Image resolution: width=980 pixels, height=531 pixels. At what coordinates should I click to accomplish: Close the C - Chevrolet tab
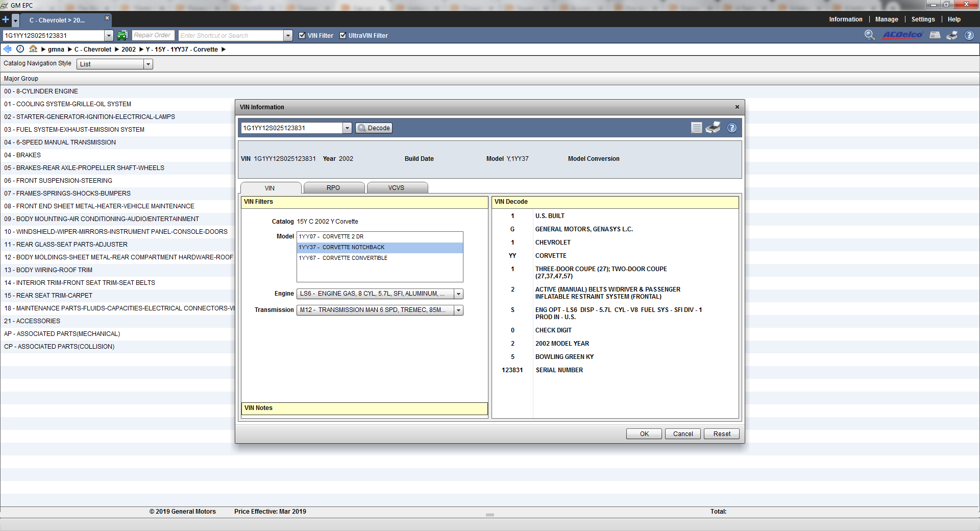coord(107,18)
